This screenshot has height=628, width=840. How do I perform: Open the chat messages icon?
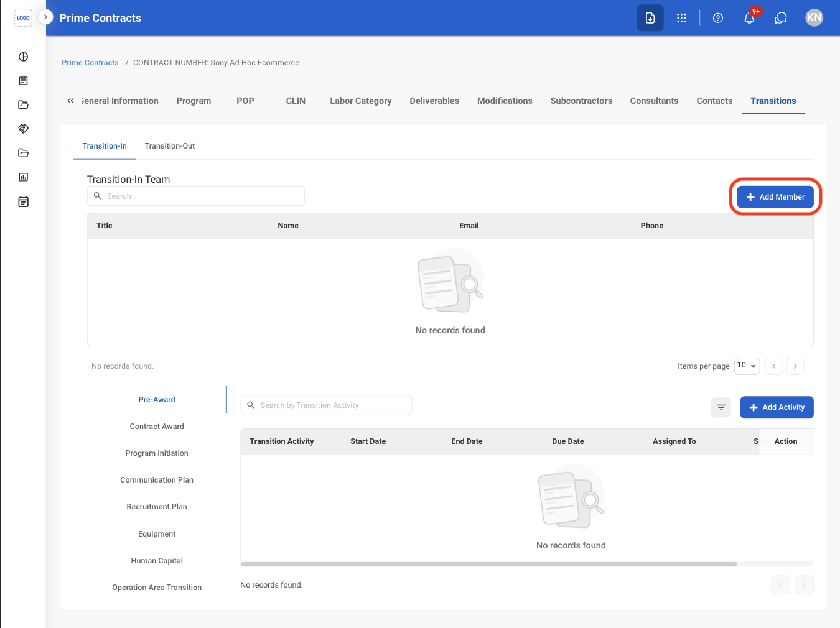(x=781, y=18)
